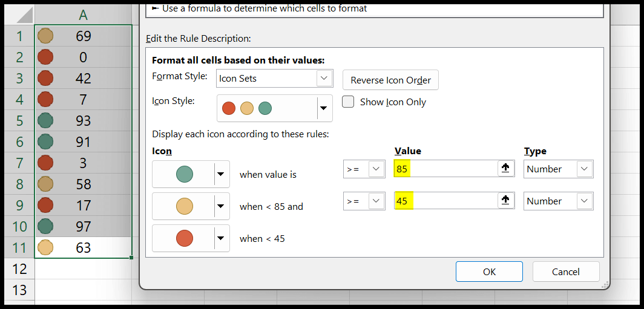The height and width of the screenshot is (309, 644).
Task: Click the Reverse Icon Order button
Action: click(390, 80)
